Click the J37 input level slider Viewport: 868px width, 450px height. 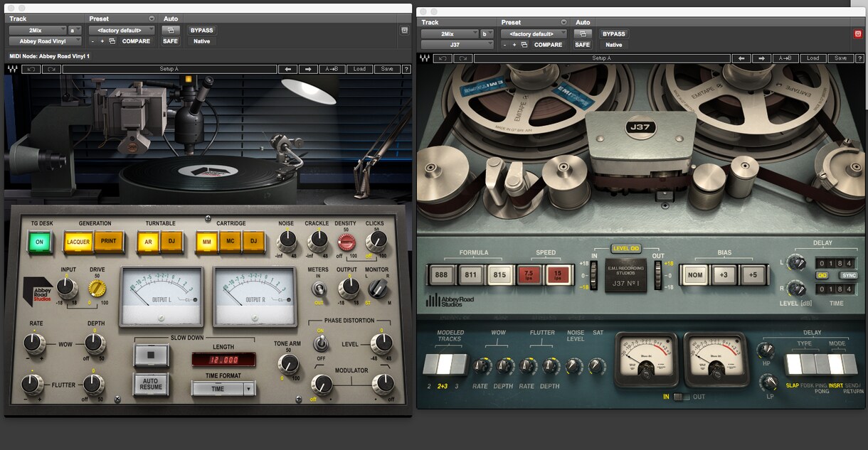click(x=596, y=275)
